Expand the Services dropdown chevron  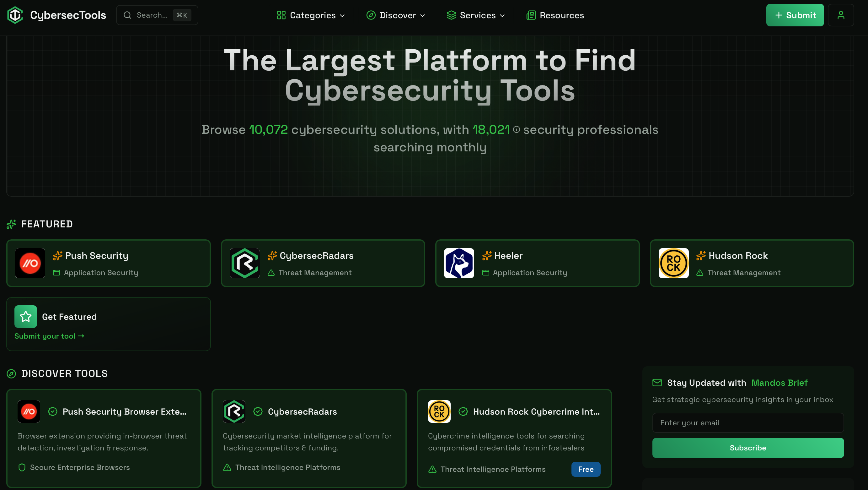[x=502, y=15]
